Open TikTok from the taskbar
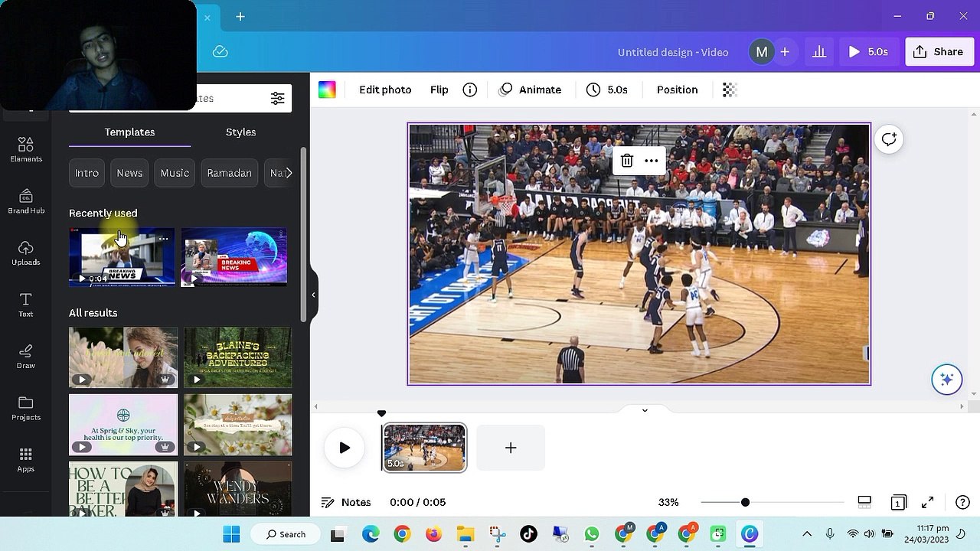 click(528, 534)
